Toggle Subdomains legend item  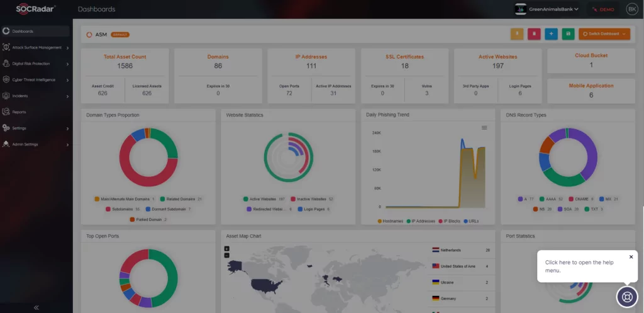point(123,209)
